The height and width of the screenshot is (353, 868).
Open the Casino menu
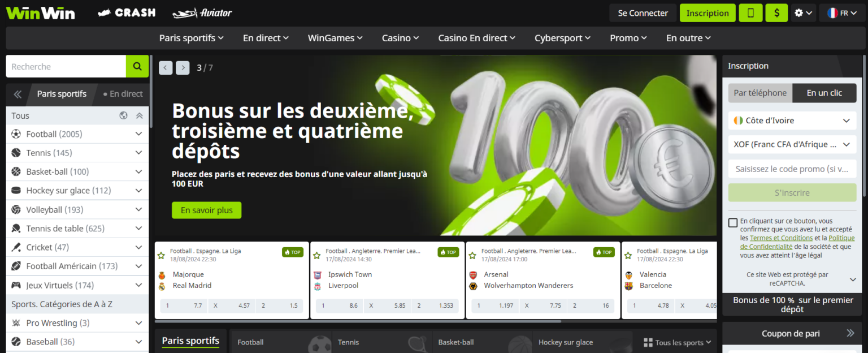tap(400, 37)
